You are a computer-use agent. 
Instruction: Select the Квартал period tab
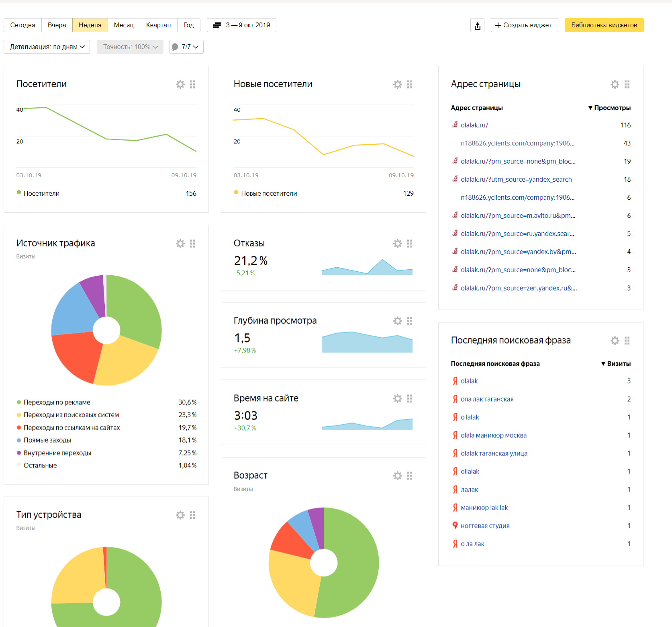pyautogui.click(x=158, y=25)
